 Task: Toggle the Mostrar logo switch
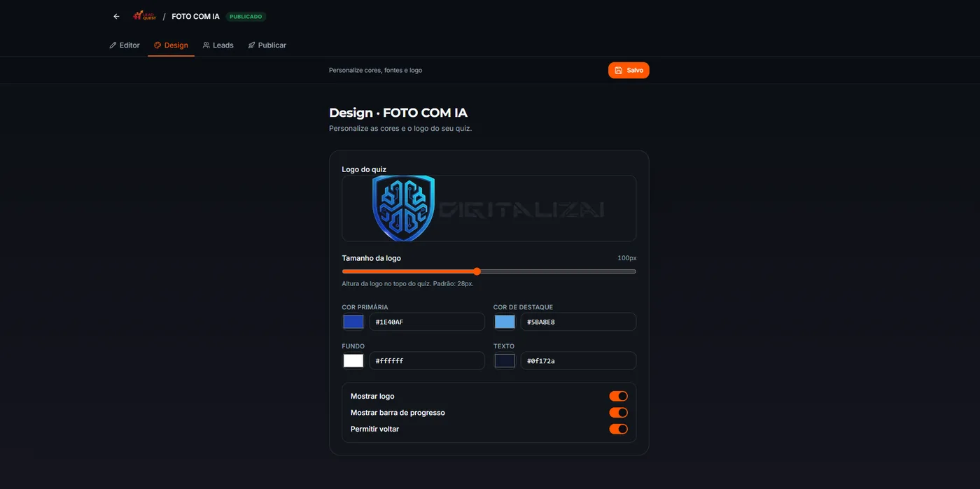point(618,396)
